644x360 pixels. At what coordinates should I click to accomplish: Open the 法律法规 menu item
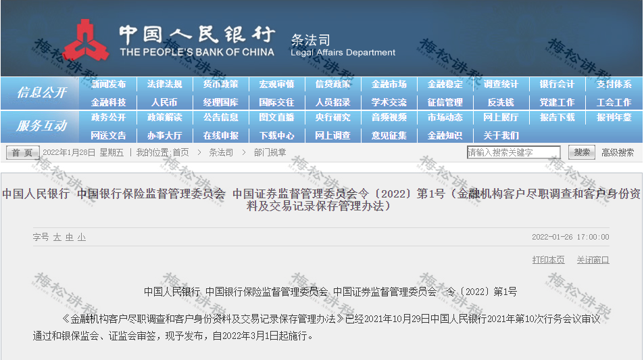point(164,85)
